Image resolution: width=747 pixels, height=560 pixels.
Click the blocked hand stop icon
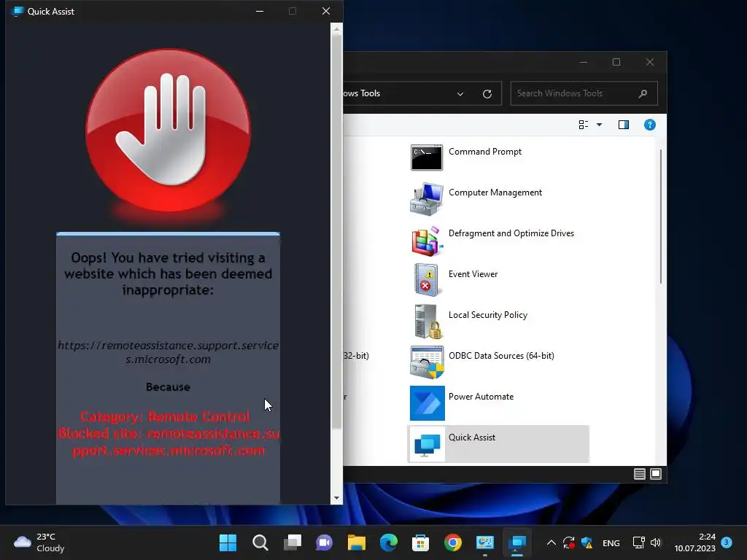click(x=169, y=131)
